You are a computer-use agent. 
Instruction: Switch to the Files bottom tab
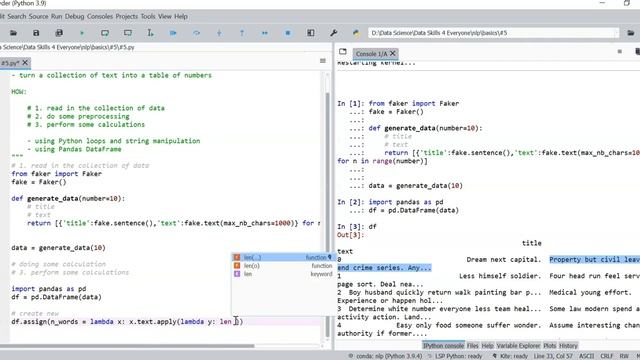click(x=473, y=346)
